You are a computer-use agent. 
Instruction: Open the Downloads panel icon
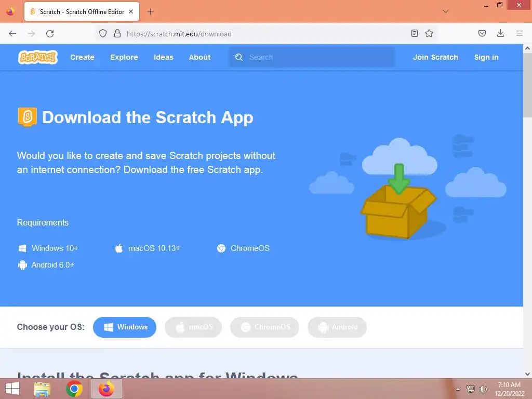500,33
